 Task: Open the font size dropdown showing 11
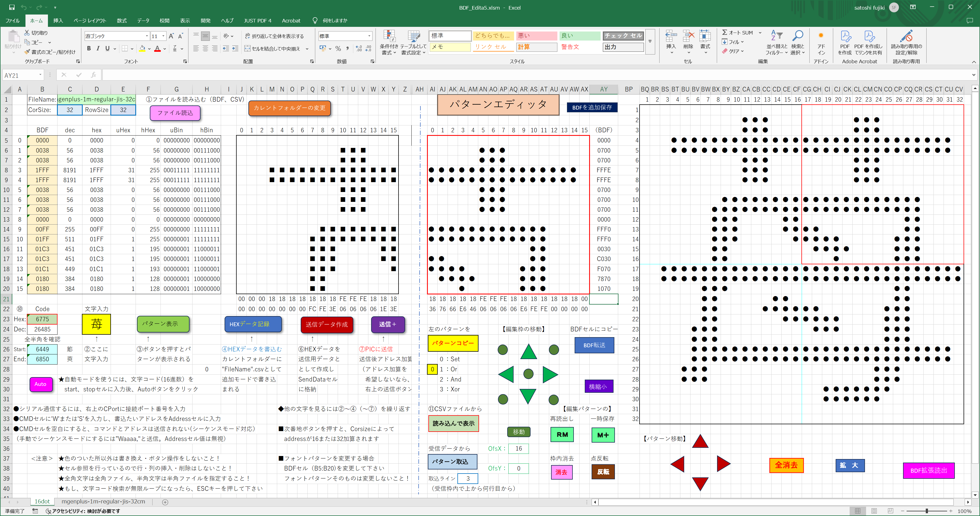pos(164,36)
